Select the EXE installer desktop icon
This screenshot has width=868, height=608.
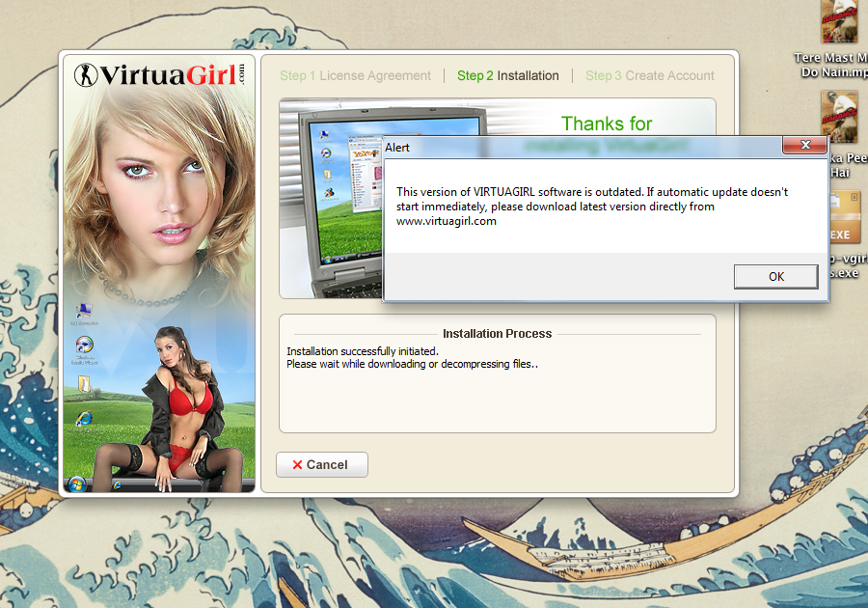tap(845, 235)
